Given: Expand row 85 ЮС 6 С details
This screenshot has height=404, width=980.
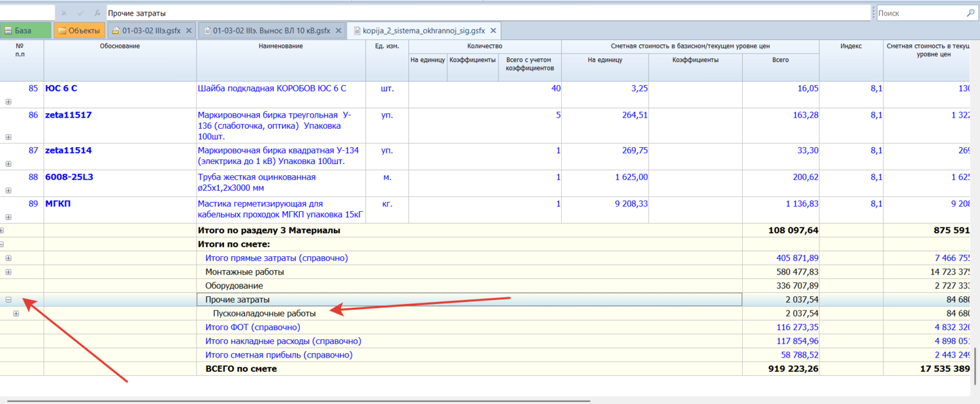Looking at the screenshot, I should point(8,101).
